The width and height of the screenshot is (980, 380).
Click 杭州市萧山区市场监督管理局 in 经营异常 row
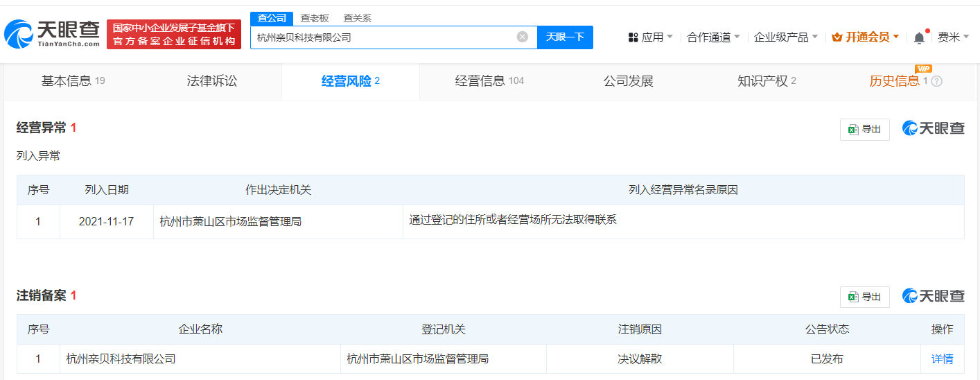(x=231, y=222)
